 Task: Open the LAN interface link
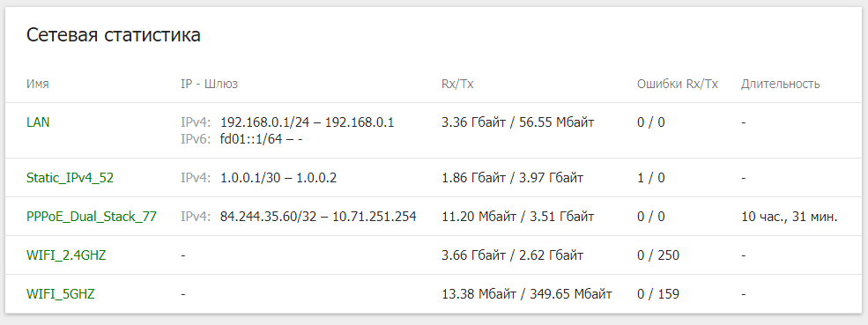coord(38,122)
